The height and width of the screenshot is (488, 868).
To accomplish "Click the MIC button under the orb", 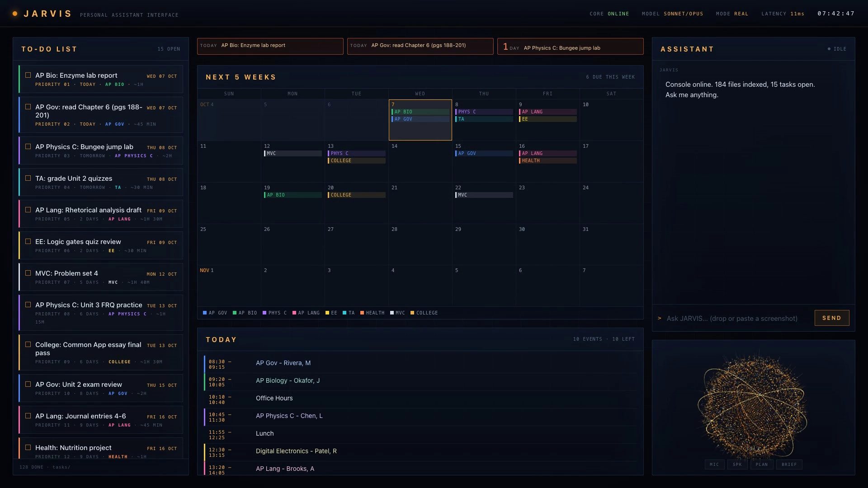I will pos(714,465).
